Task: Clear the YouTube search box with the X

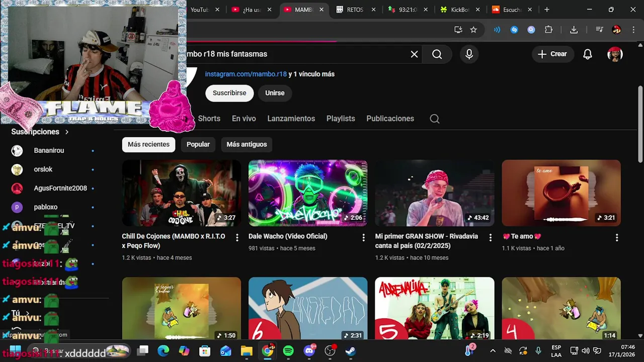Action: pyautogui.click(x=414, y=54)
